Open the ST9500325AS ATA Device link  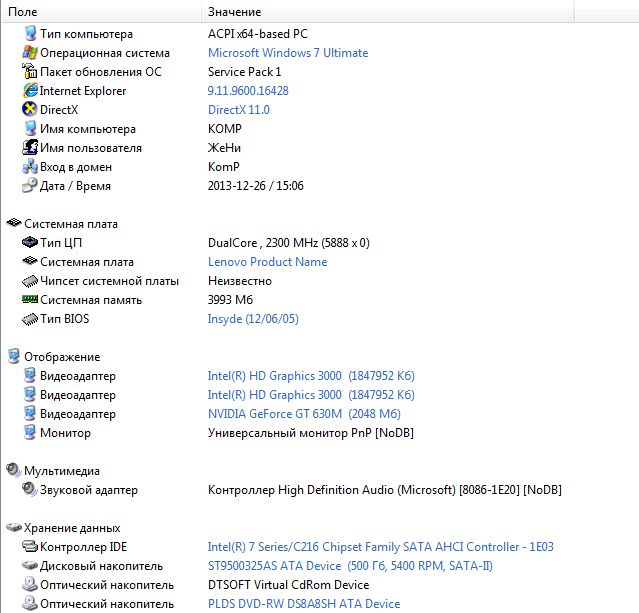point(350,566)
